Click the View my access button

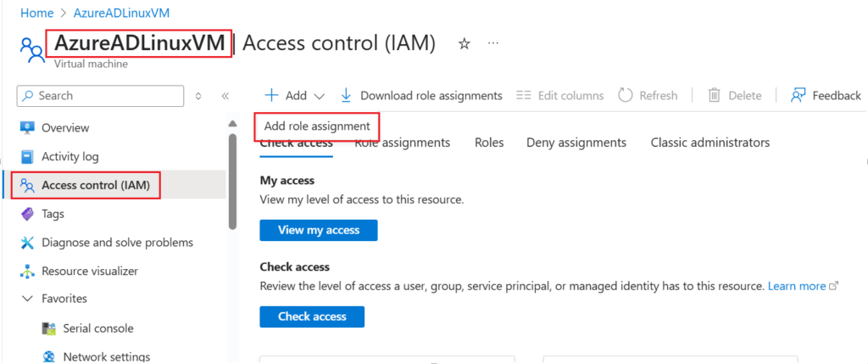click(x=319, y=230)
